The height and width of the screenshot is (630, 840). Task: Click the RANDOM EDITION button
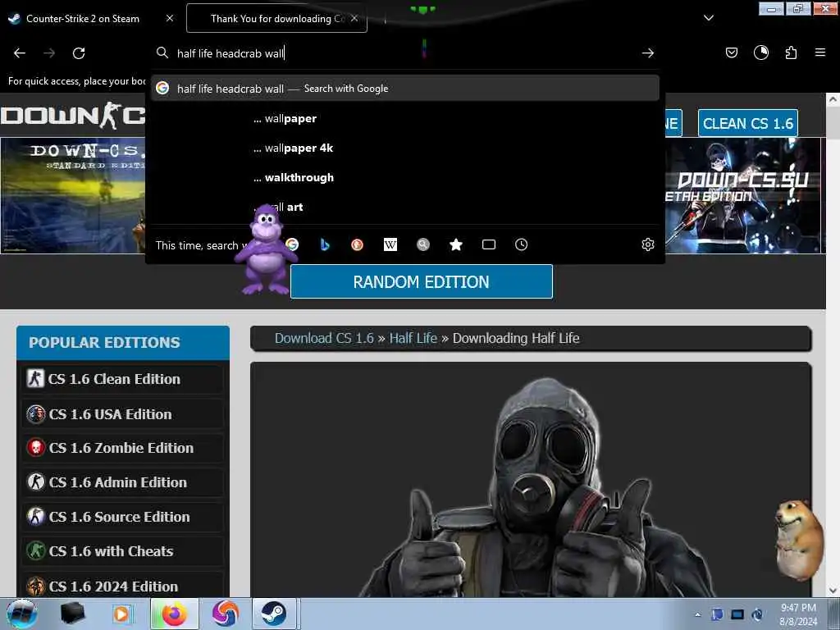coord(421,281)
